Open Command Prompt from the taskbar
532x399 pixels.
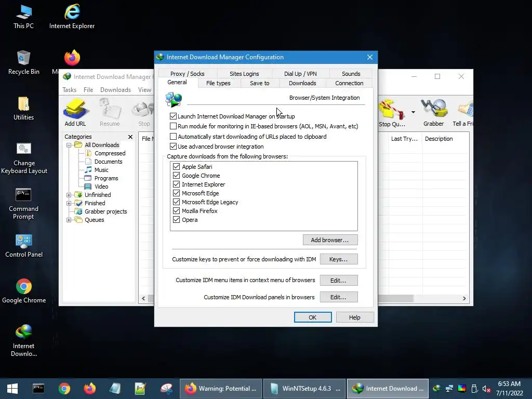click(38, 389)
